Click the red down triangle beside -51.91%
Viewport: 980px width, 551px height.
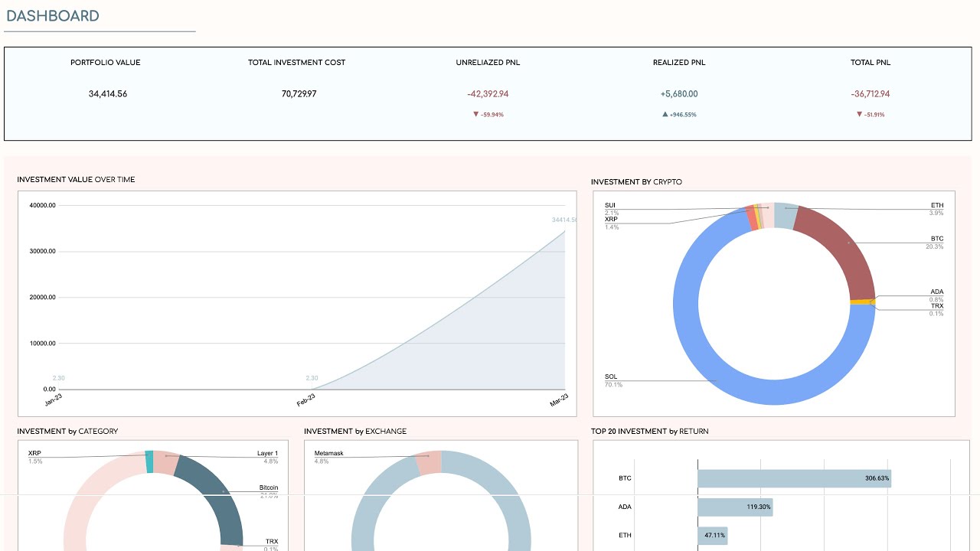coord(859,115)
